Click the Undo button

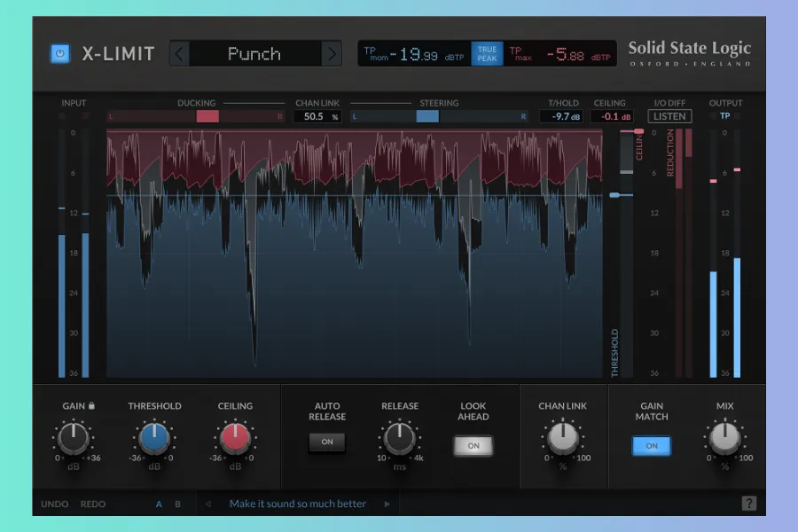[55, 505]
